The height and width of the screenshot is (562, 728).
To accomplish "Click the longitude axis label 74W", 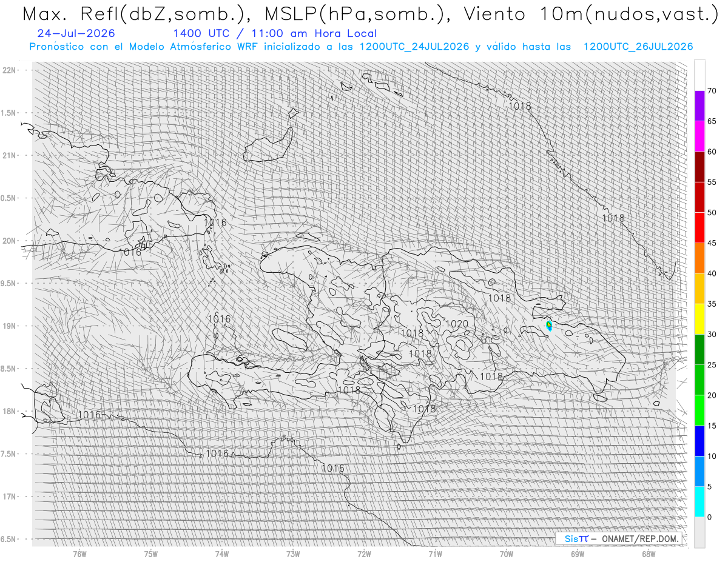I will tap(222, 554).
